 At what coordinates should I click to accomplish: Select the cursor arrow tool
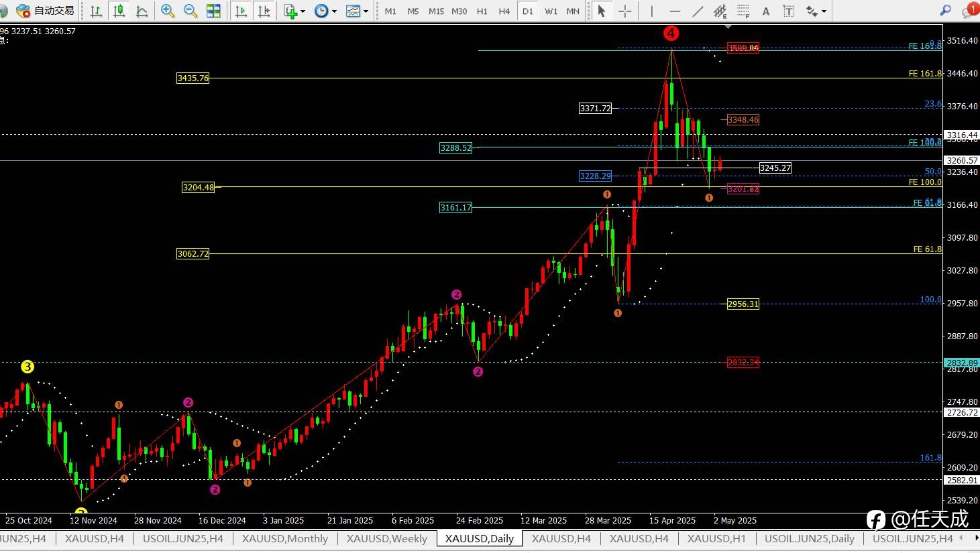602,11
